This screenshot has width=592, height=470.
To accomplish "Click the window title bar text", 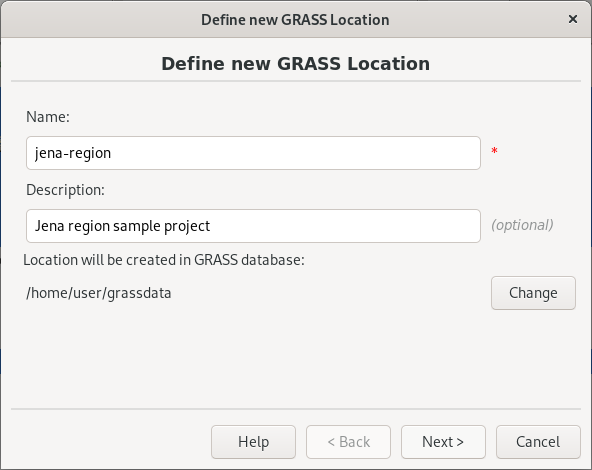I will [x=295, y=20].
